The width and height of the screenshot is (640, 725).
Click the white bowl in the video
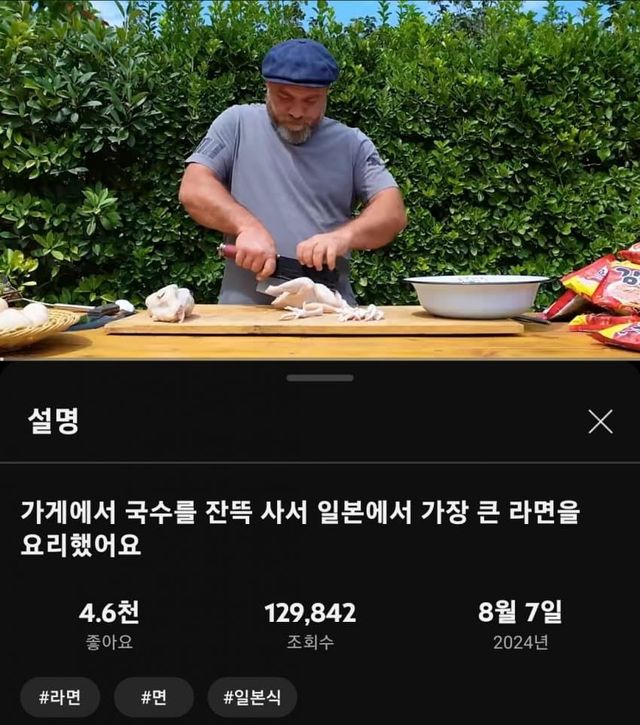click(x=477, y=296)
